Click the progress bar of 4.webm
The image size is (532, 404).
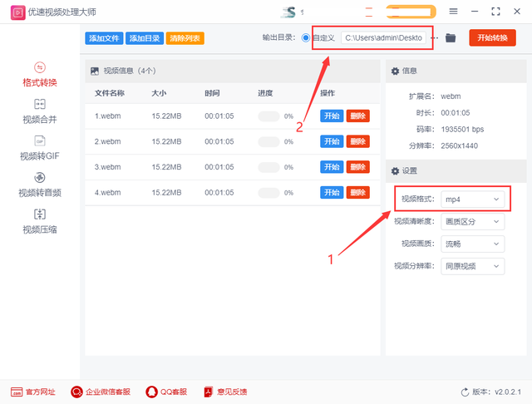[268, 193]
